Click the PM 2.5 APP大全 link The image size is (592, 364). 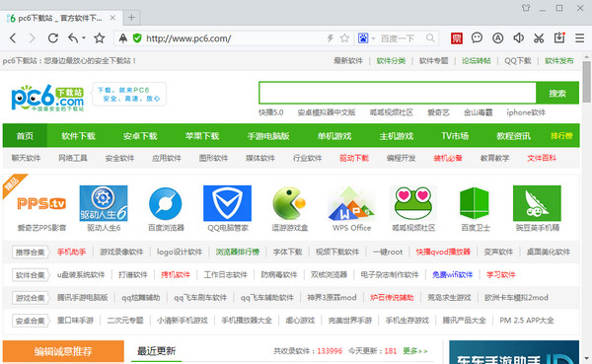pyautogui.click(x=527, y=321)
